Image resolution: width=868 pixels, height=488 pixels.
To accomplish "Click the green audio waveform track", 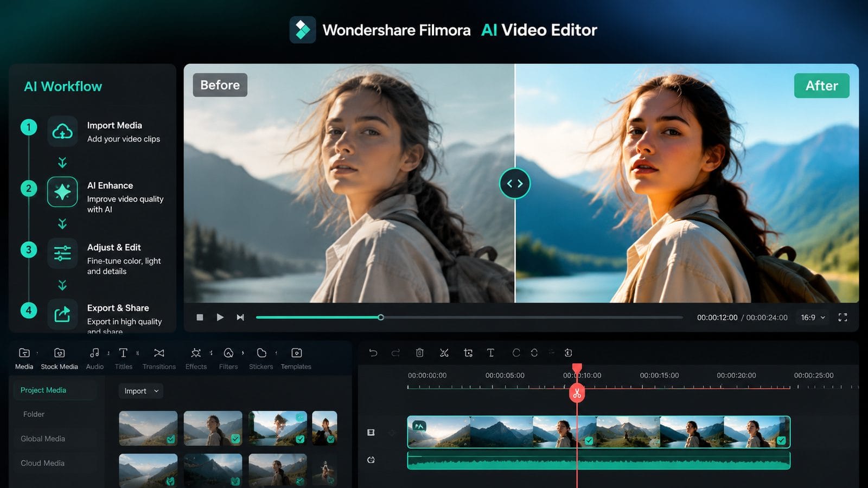I will (598, 460).
